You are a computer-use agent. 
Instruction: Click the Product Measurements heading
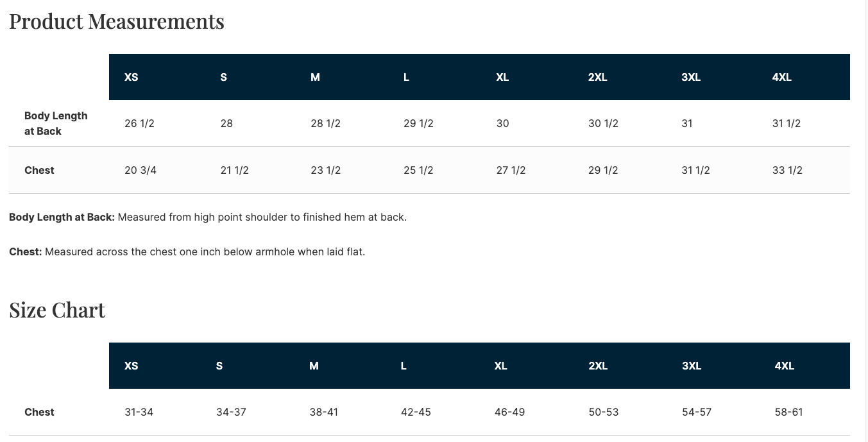point(117,22)
